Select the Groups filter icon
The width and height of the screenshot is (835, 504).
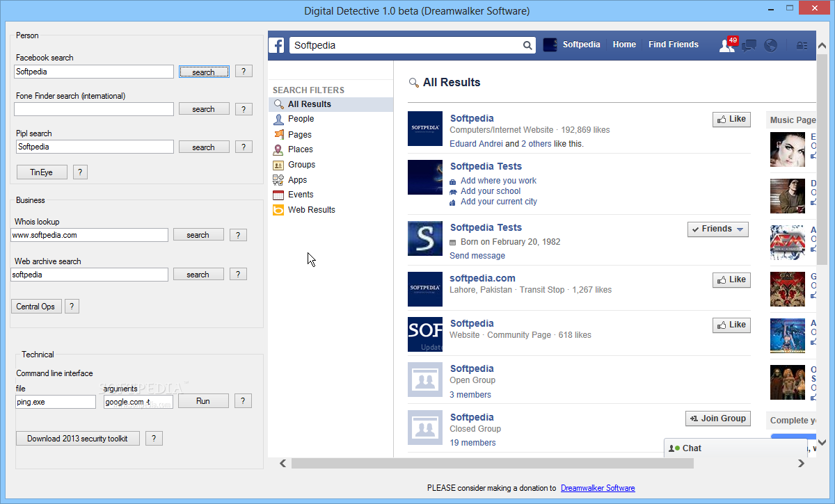point(278,165)
